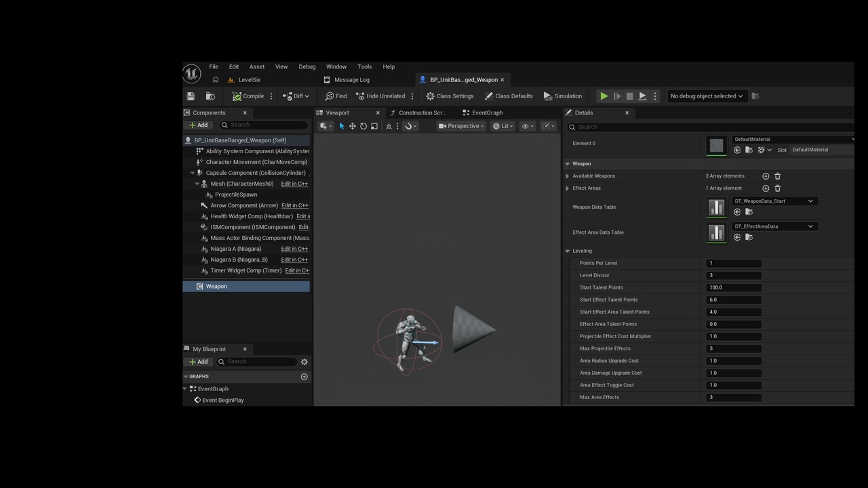Switch to the Message Log tab
868x488 pixels.
point(347,80)
